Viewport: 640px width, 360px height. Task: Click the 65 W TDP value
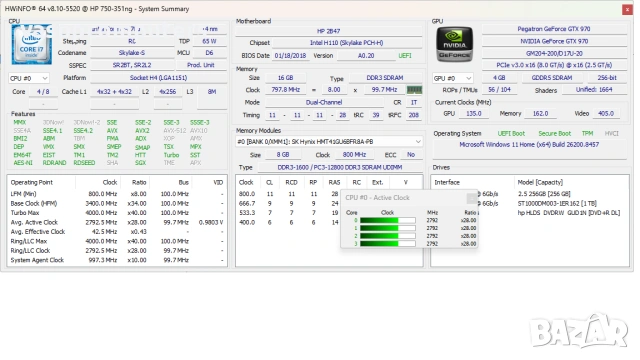(x=209, y=41)
